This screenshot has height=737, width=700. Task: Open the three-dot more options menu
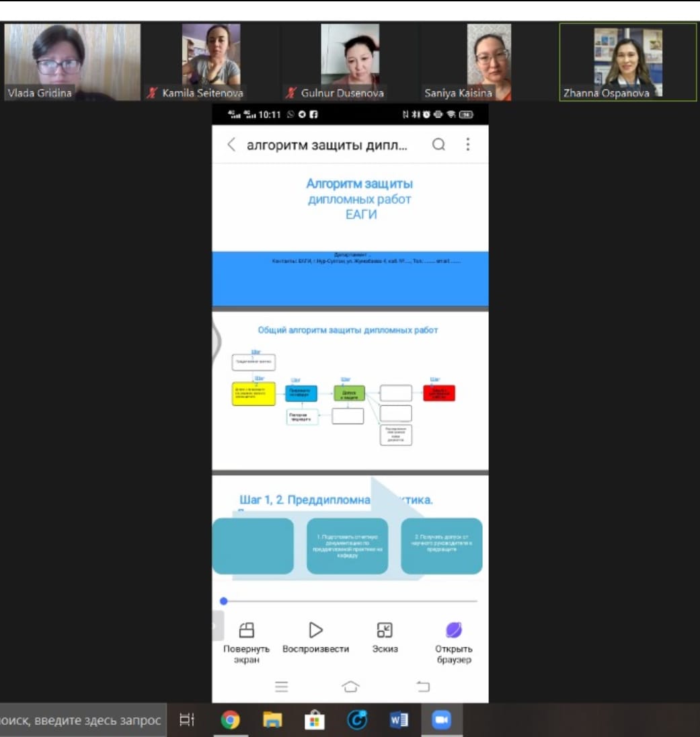(x=468, y=145)
